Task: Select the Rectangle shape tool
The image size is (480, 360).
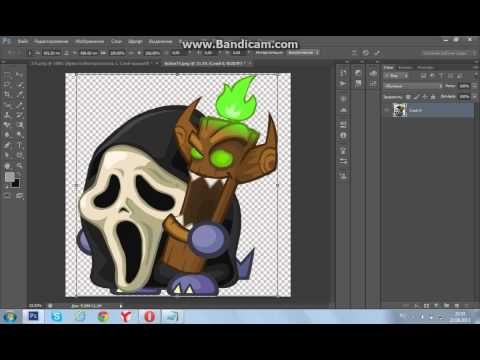Action: (20, 155)
